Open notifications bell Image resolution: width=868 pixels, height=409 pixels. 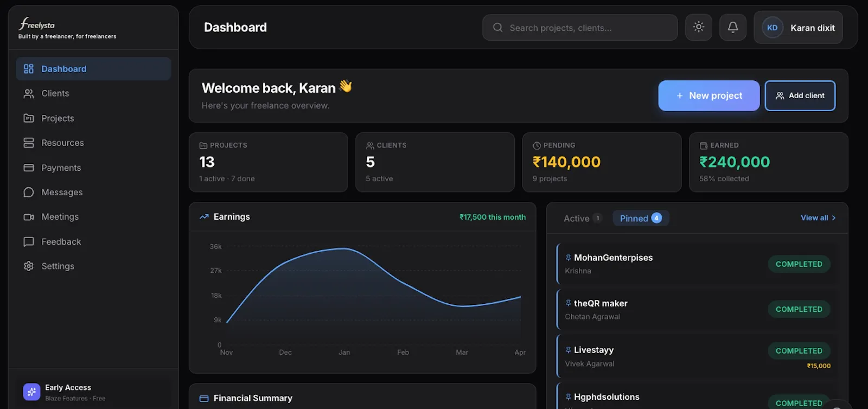click(733, 27)
